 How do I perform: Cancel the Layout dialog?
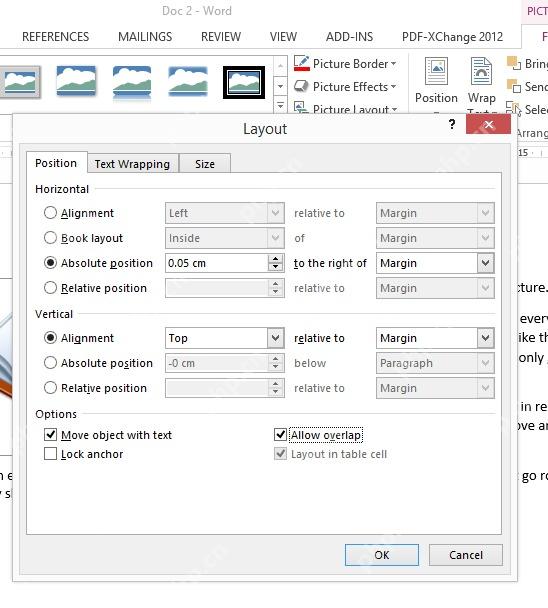click(x=466, y=555)
